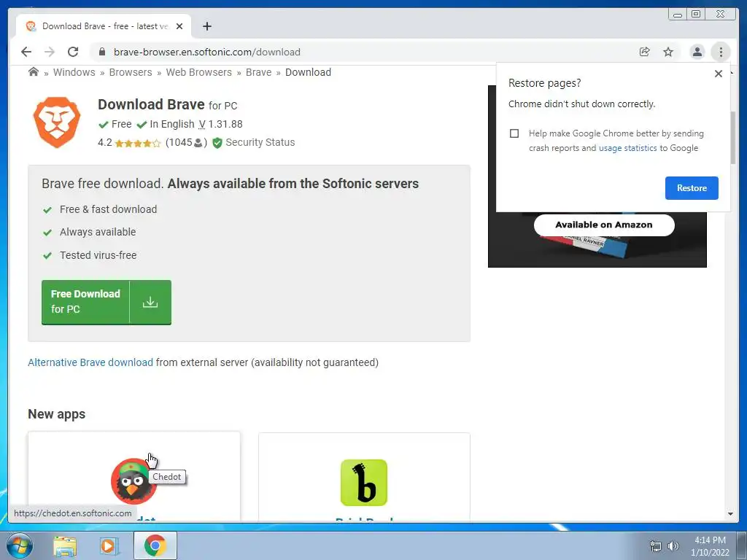Open Browsers breadcrumb link
The width and height of the screenshot is (747, 560).
point(131,72)
